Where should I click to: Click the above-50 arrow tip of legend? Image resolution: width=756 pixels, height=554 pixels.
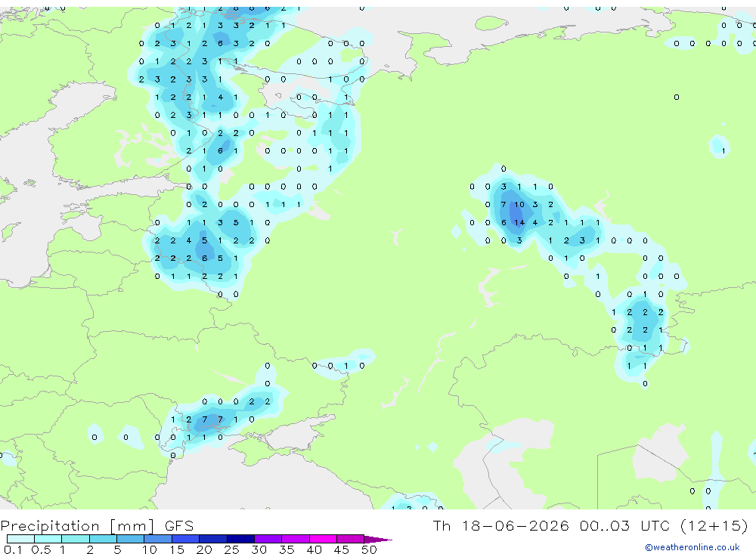point(379,540)
